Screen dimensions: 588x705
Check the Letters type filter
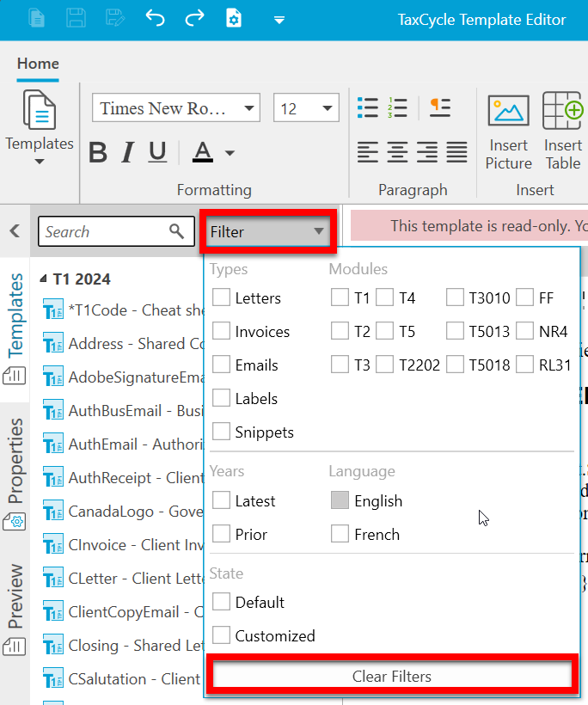221,297
